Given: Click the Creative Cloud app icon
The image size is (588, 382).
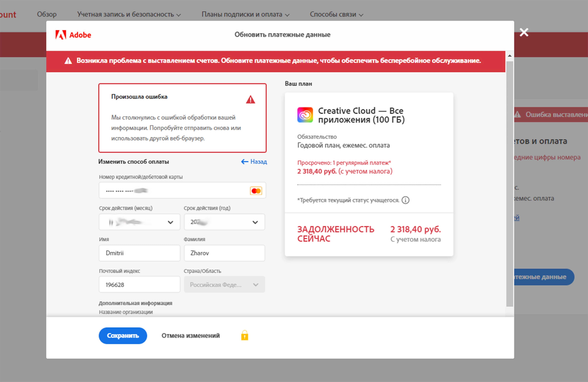Looking at the screenshot, I should [x=305, y=115].
